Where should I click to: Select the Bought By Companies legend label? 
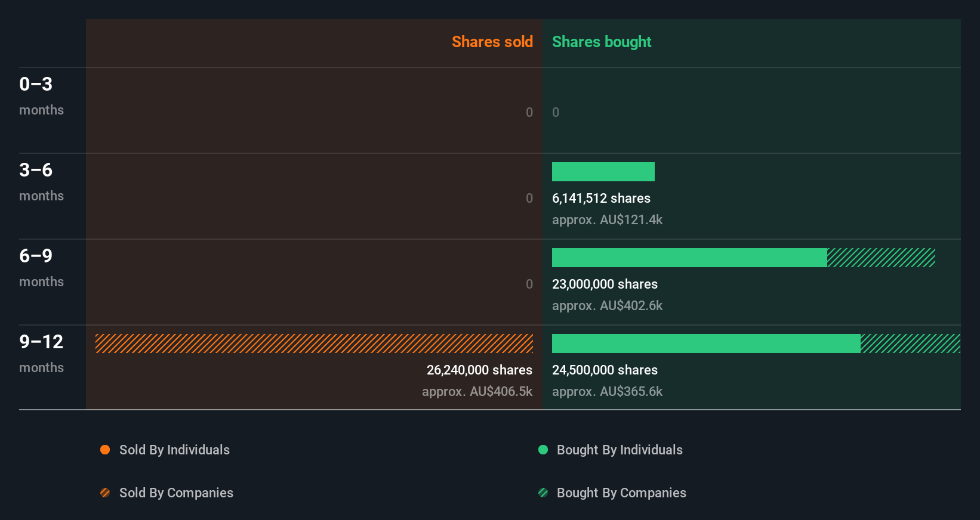point(621,493)
